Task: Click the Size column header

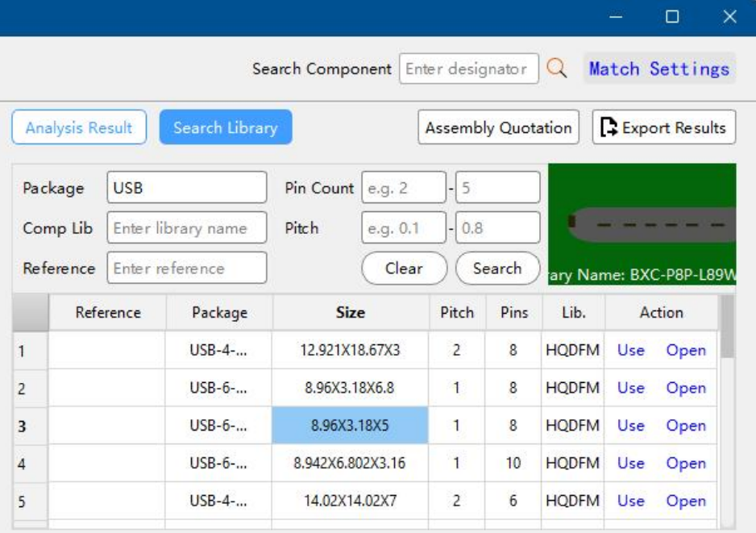Action: (350, 313)
